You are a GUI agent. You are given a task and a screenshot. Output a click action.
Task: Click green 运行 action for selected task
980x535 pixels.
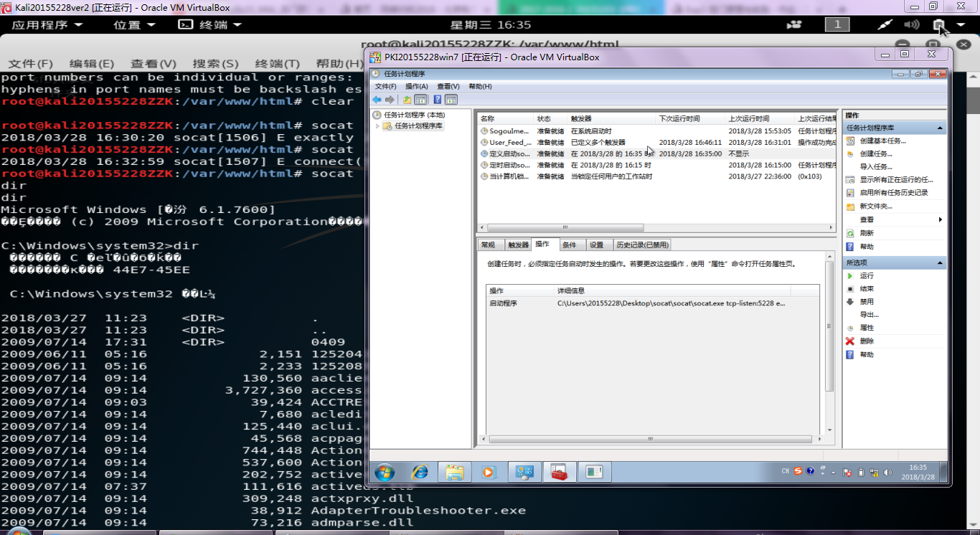click(x=867, y=275)
